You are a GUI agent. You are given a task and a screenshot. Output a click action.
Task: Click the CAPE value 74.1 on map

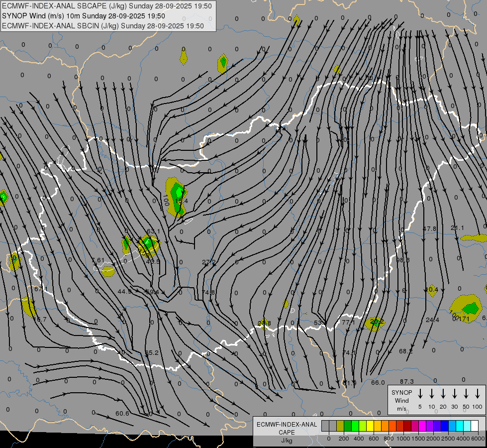349,352
